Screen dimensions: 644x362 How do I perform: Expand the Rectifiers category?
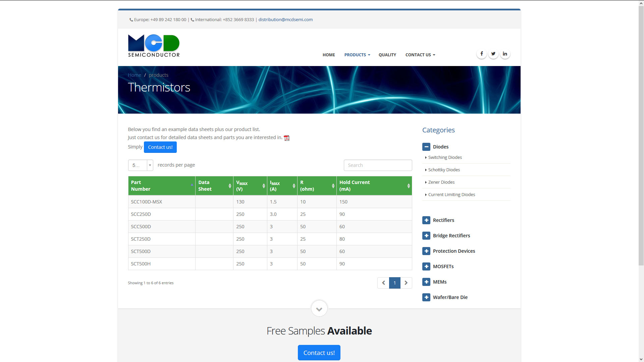[426, 220]
